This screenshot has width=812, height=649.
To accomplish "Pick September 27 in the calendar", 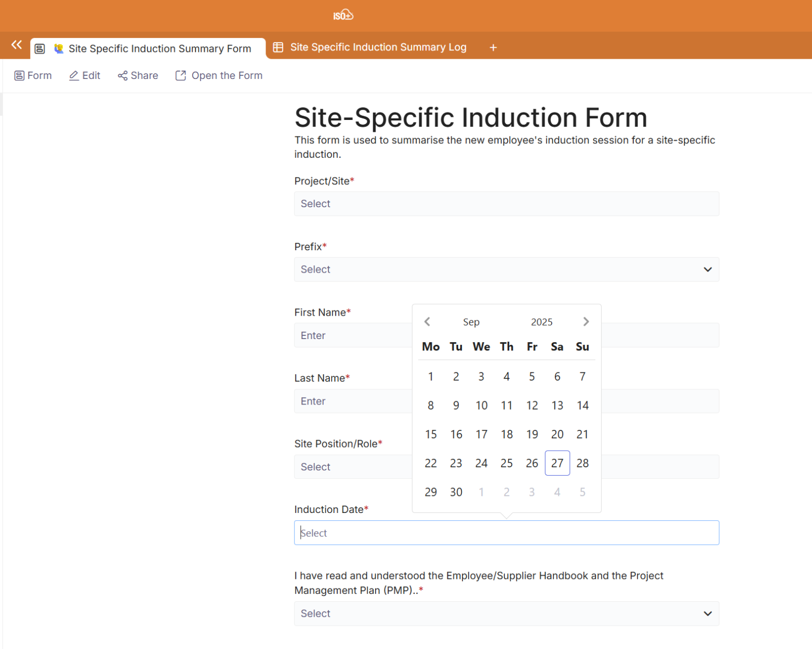I will pos(557,463).
